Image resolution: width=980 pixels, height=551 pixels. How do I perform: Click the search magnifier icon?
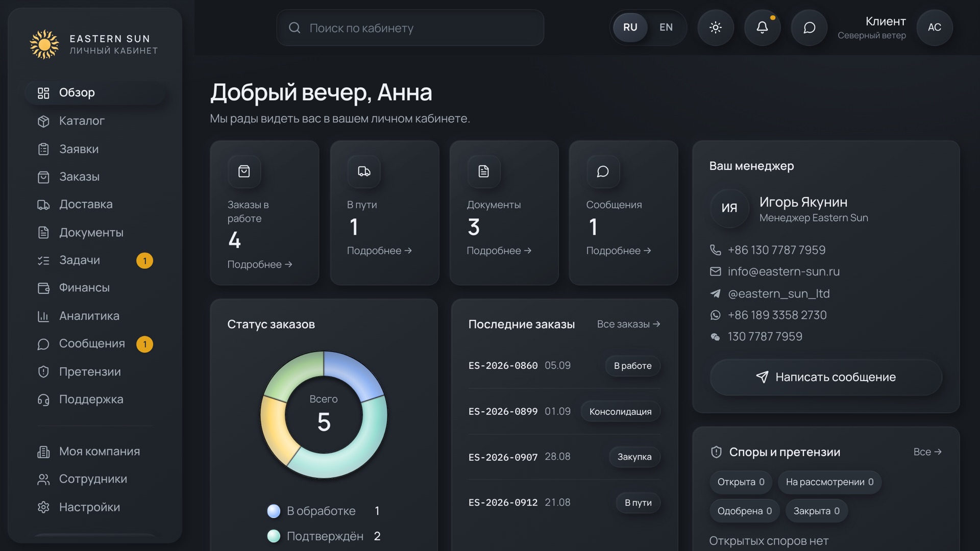tap(295, 28)
